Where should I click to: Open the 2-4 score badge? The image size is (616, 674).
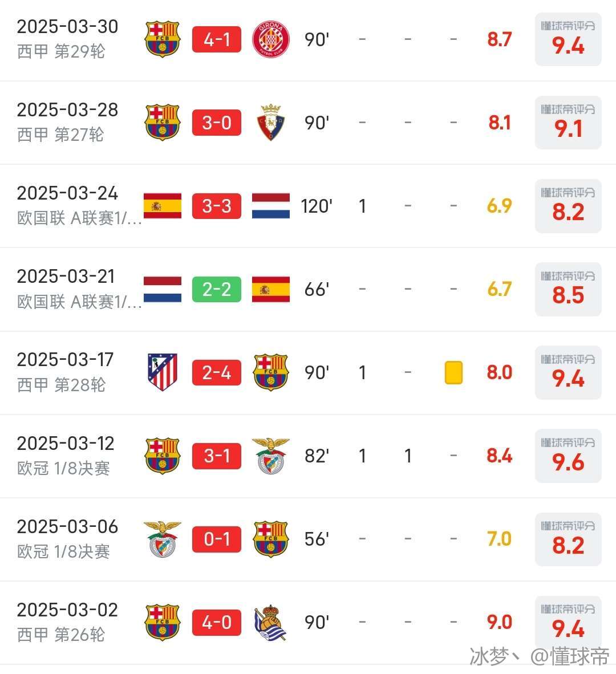coord(217,373)
